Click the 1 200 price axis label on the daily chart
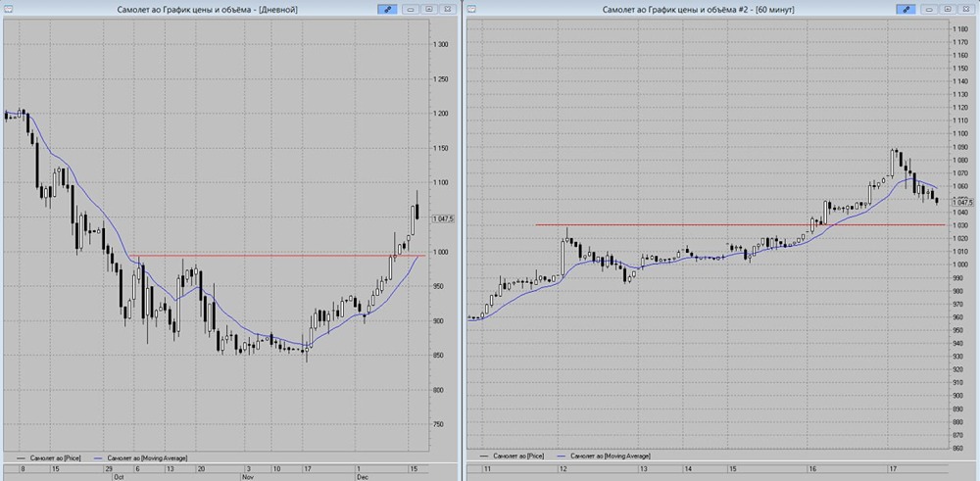 tap(443, 114)
